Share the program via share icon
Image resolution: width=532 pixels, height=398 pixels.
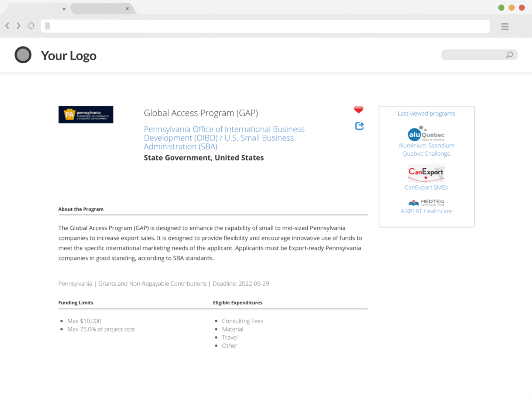[x=359, y=126]
